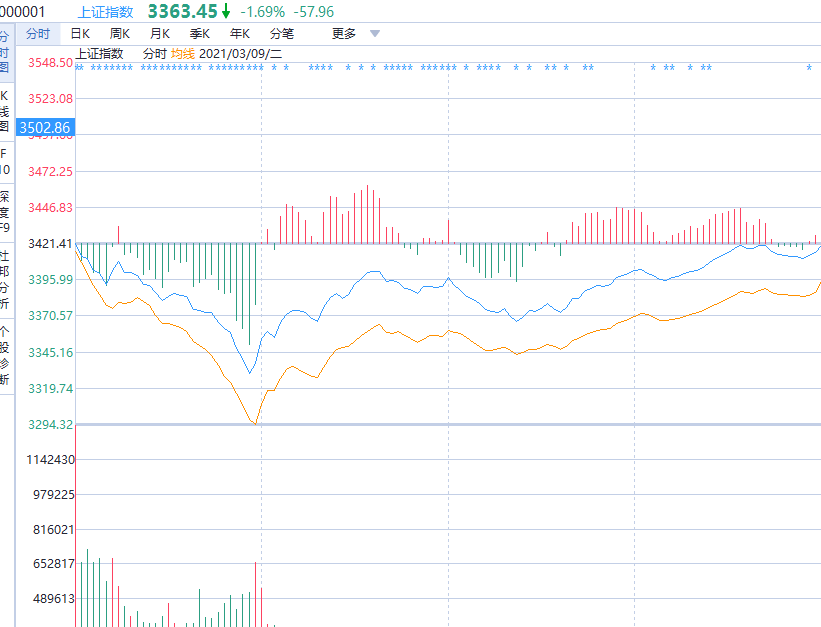The image size is (821, 627).
Task: Toggle the orange 均线 legend label
Action: click(183, 53)
